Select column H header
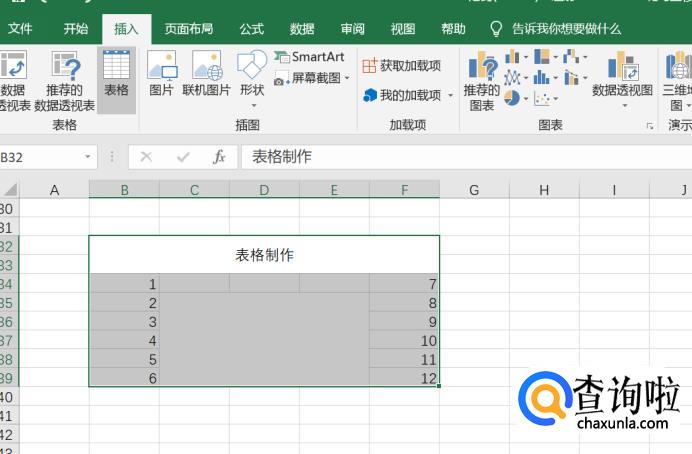The width and height of the screenshot is (692, 454). click(544, 190)
